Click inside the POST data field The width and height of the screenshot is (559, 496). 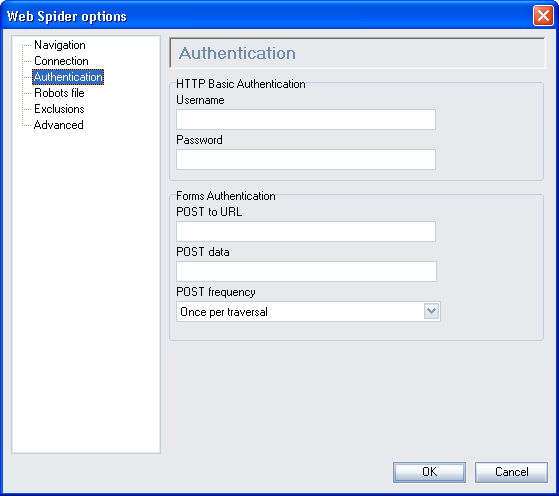[x=306, y=271]
